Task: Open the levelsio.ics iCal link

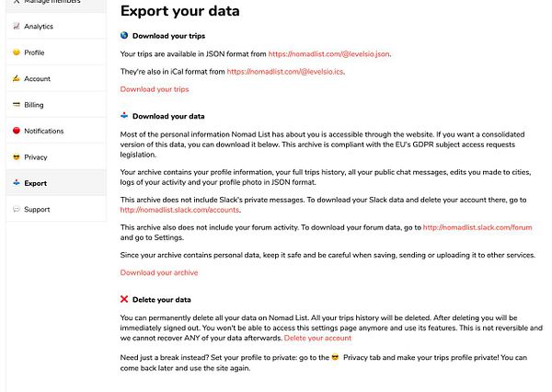Action: pos(285,72)
